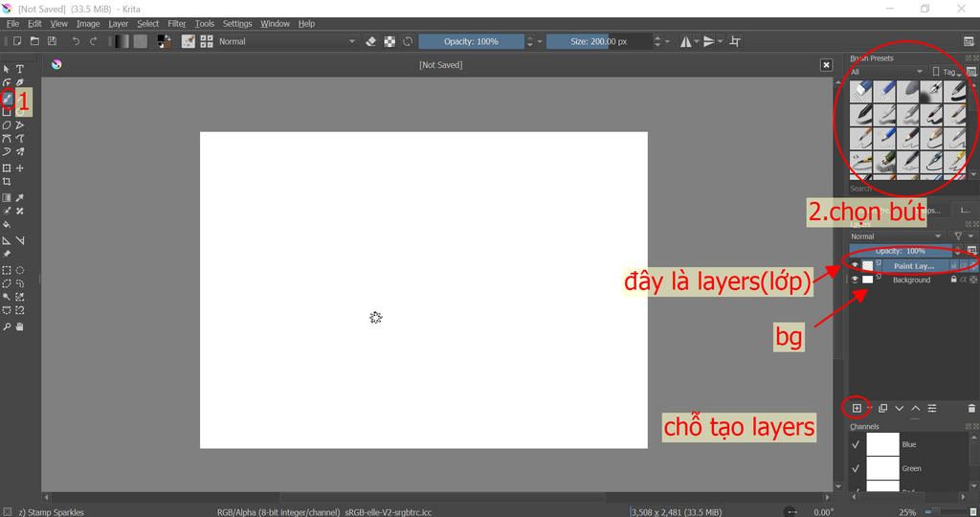Toggle Eraser mode in toolbar
Image resolution: width=980 pixels, height=517 pixels.
tap(370, 41)
